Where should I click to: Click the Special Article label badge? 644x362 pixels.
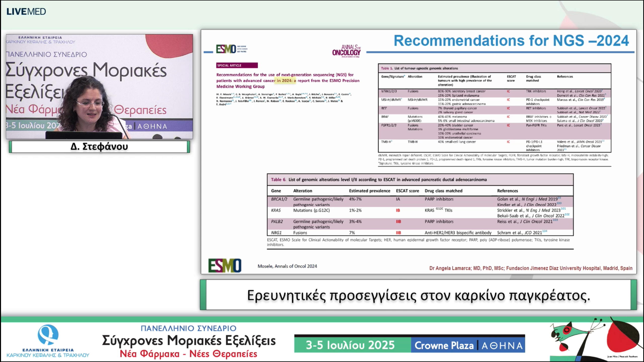pyautogui.click(x=237, y=65)
